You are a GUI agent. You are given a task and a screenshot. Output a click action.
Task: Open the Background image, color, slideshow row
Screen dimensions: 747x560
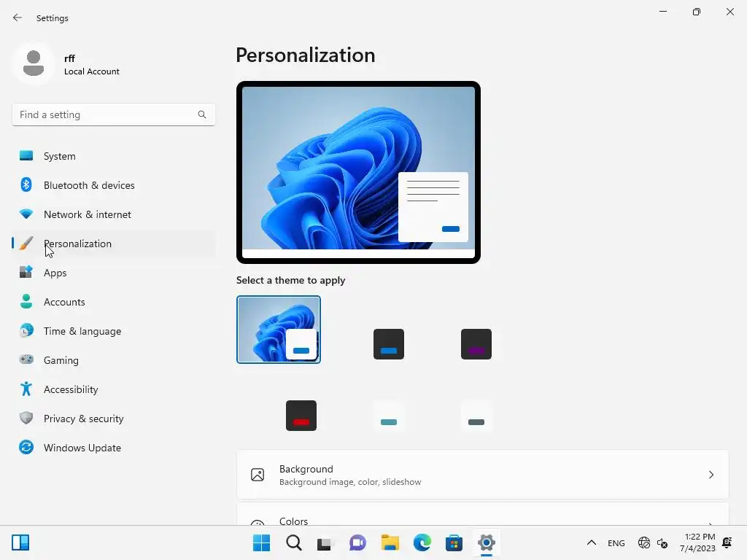pos(483,475)
